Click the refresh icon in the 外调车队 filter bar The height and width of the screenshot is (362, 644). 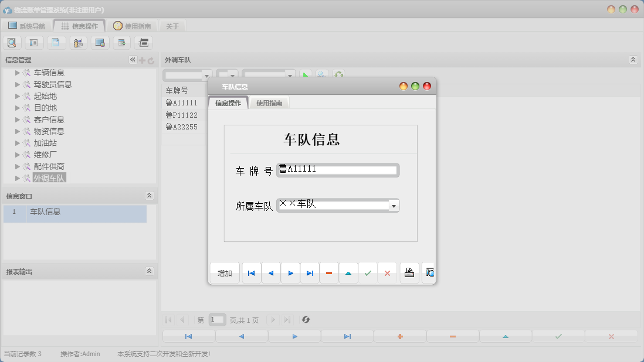(338, 74)
